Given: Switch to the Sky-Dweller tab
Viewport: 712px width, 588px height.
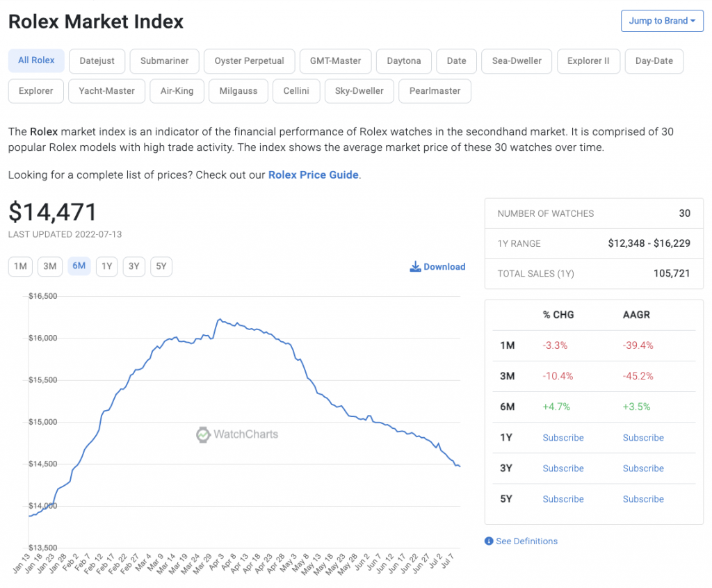Looking at the screenshot, I should click(x=359, y=91).
